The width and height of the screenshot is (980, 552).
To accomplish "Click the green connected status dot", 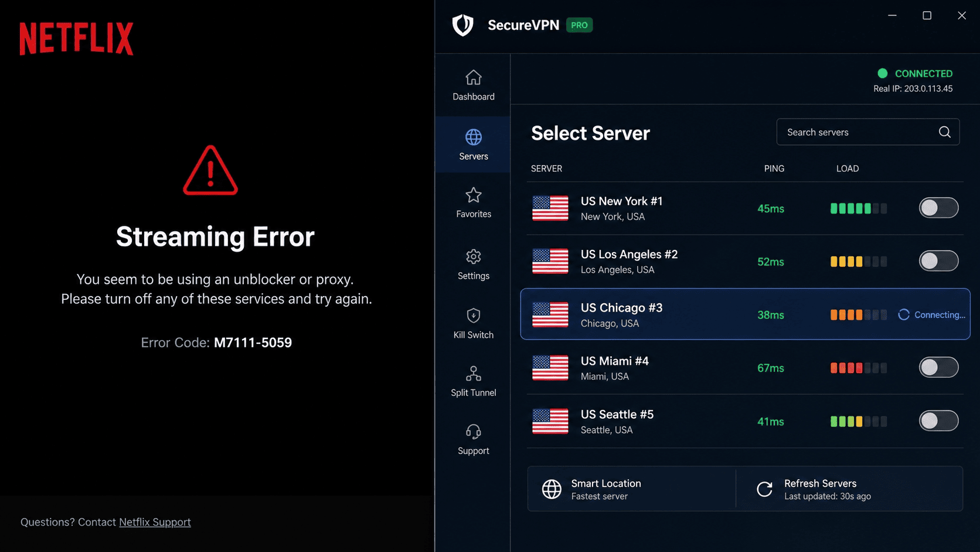I will [x=882, y=73].
